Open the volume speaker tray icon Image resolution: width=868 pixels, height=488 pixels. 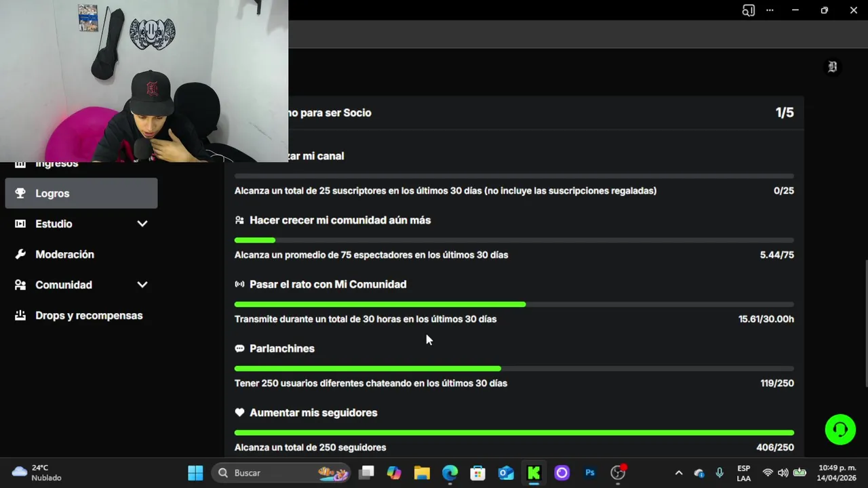[x=783, y=473]
